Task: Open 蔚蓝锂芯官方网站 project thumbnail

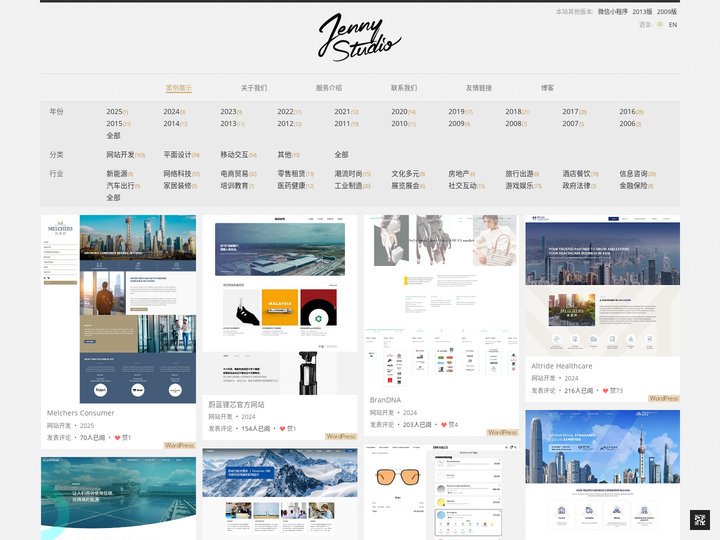Action: click(280, 305)
